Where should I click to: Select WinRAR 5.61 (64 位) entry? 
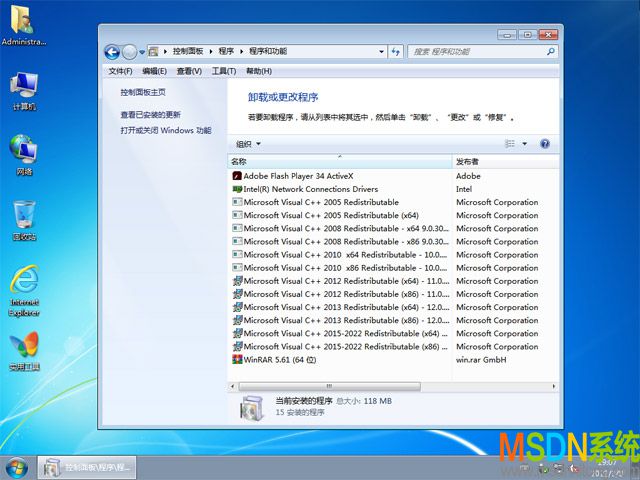coord(280,360)
